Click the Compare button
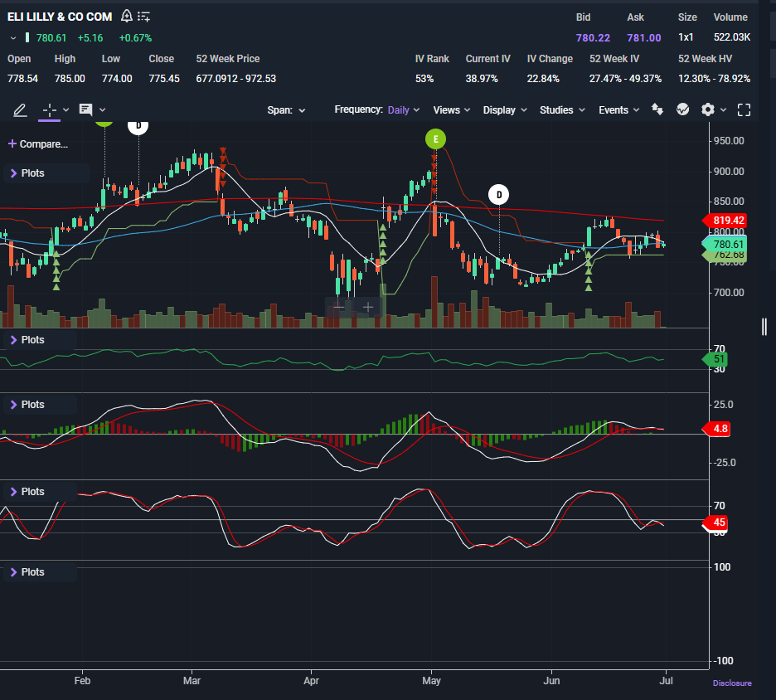 (39, 144)
